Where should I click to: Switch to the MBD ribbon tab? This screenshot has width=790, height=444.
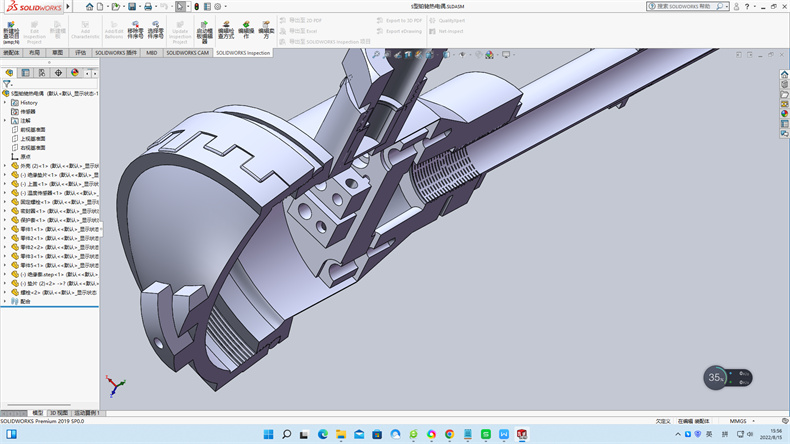(x=152, y=52)
